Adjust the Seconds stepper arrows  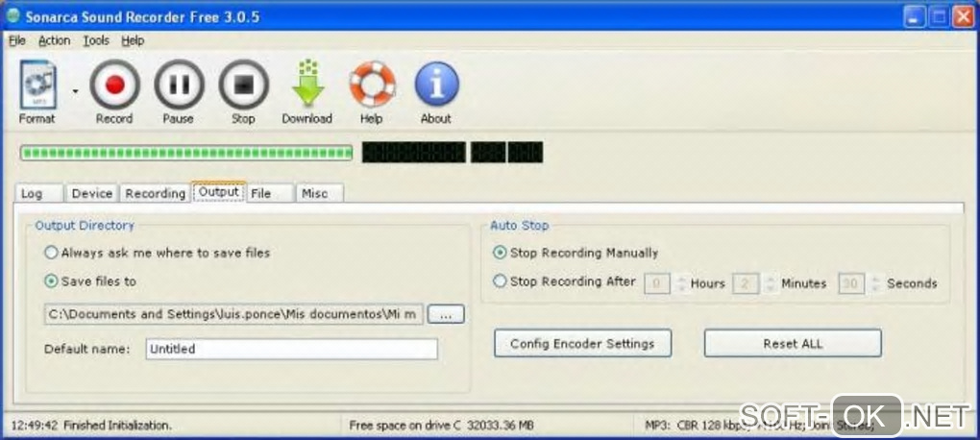[875, 283]
